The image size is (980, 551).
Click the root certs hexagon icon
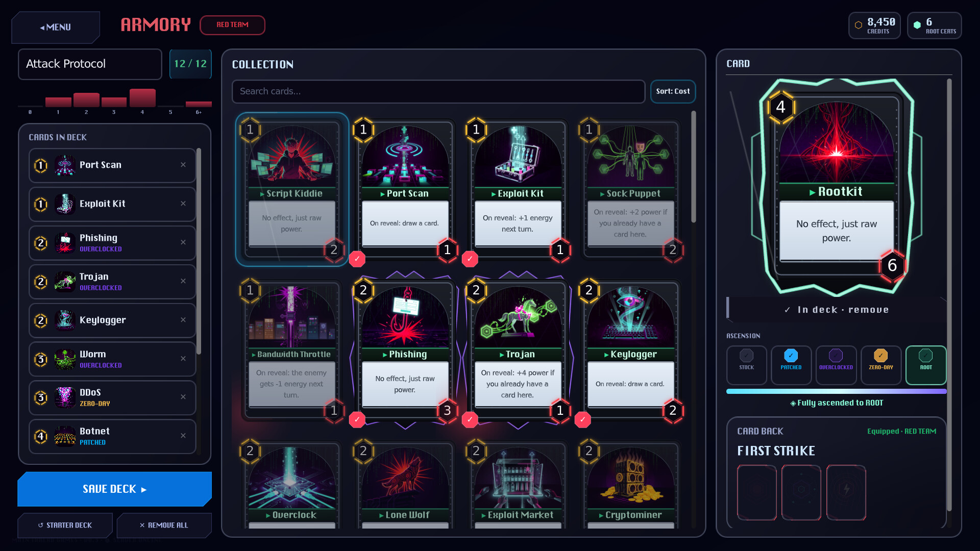pyautogui.click(x=917, y=25)
